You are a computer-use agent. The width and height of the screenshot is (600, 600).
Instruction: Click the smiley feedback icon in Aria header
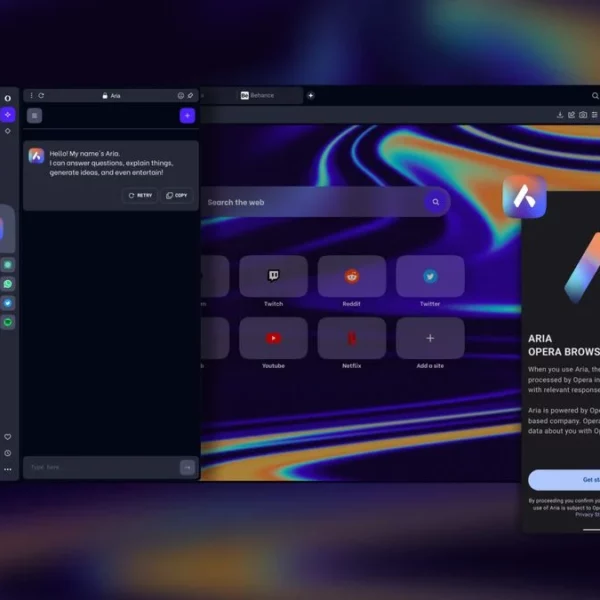181,96
